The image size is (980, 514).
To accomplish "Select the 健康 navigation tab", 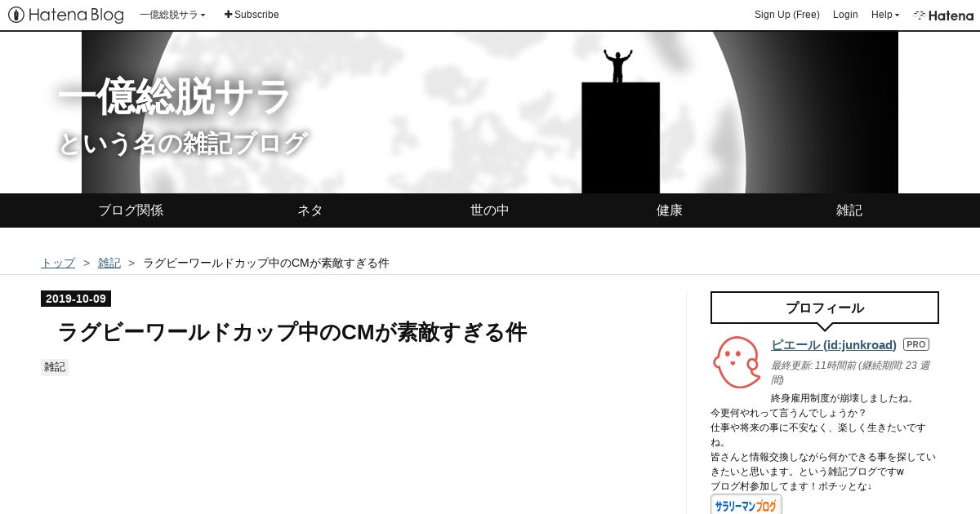I will pos(670,210).
